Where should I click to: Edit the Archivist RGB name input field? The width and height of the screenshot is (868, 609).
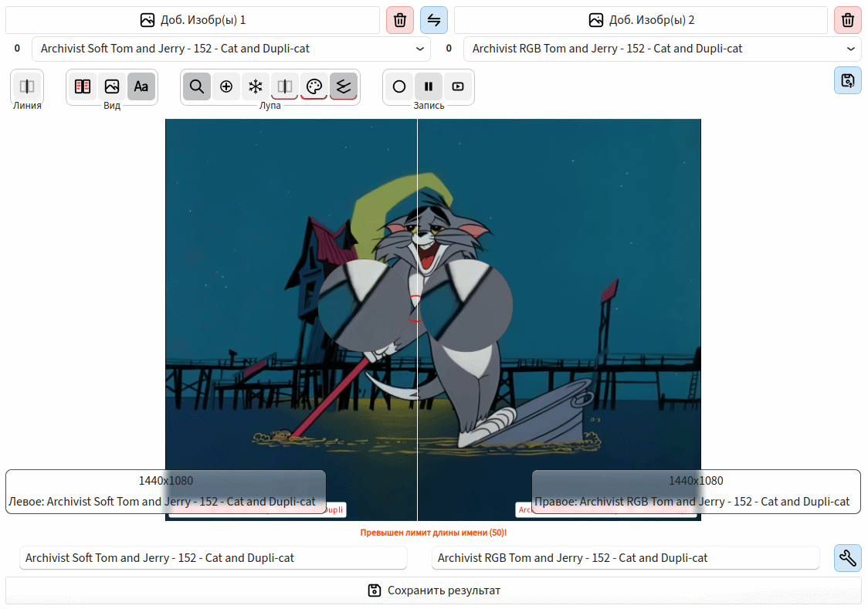click(x=626, y=557)
